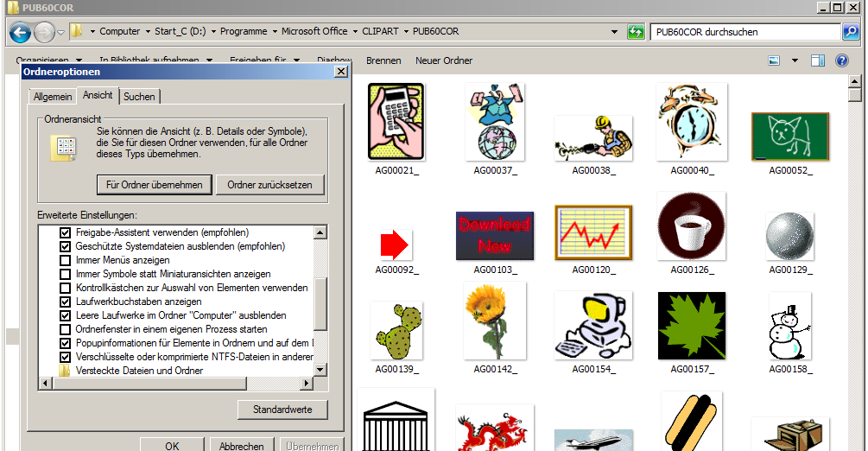868x451 pixels.
Task: Uncheck Geschützte Systemdateien ausblenden
Action: pyautogui.click(x=66, y=246)
